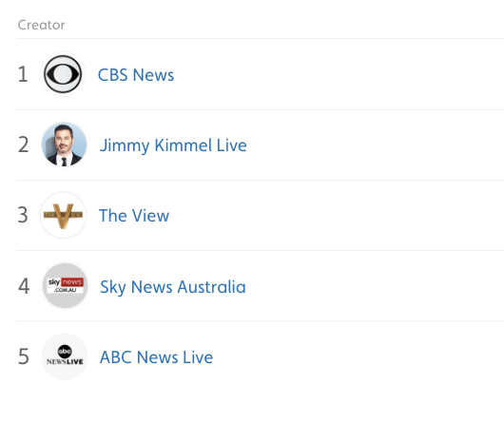Viewport: 504px width, 424px height.
Task: Click blank space in the CBS News row
Action: pos(338,74)
